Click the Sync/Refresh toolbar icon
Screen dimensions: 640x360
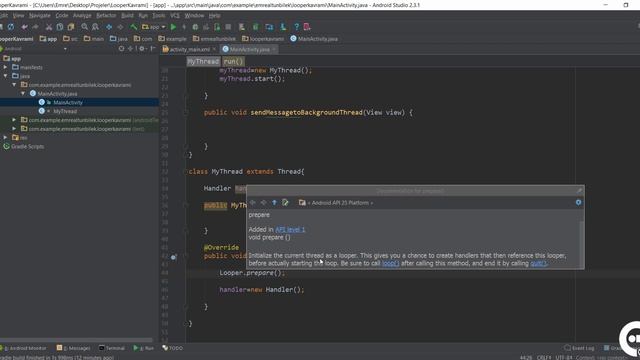point(11,27)
